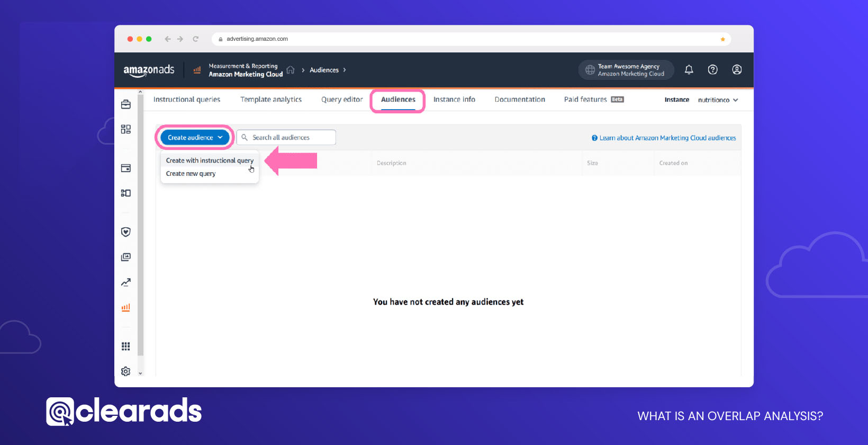868x445 pixels.
Task: Expand the Create audience dropdown button
Action: tap(195, 137)
